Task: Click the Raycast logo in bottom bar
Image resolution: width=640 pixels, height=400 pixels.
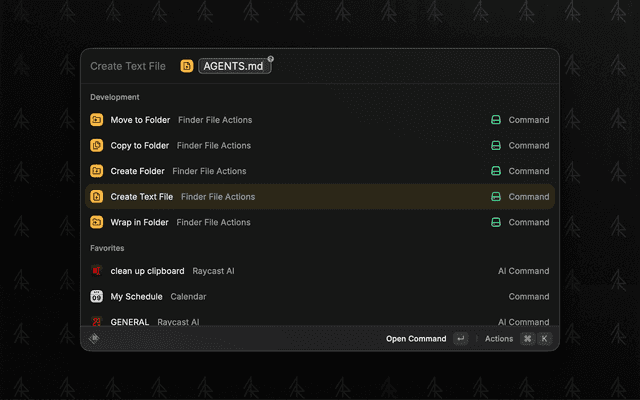Action: click(x=95, y=339)
